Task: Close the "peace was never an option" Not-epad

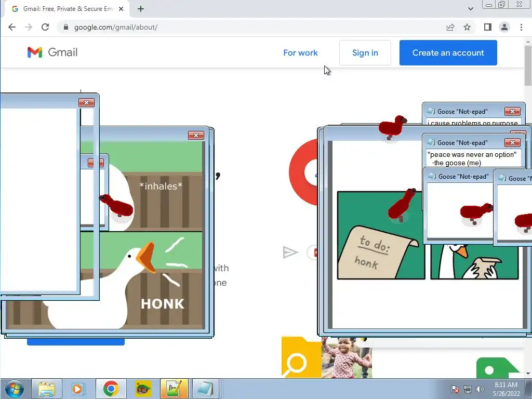Action: coord(512,142)
